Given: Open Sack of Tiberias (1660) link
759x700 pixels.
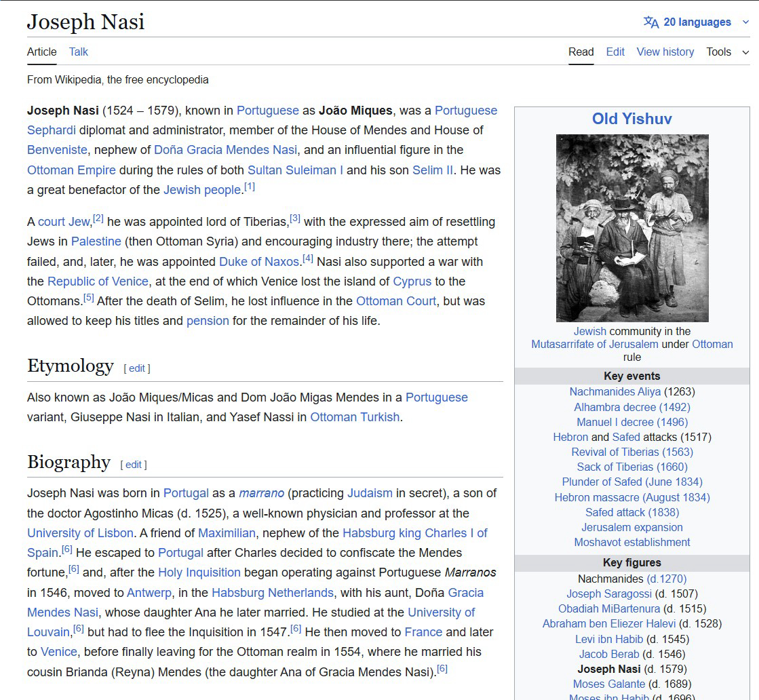Looking at the screenshot, I should [x=631, y=467].
